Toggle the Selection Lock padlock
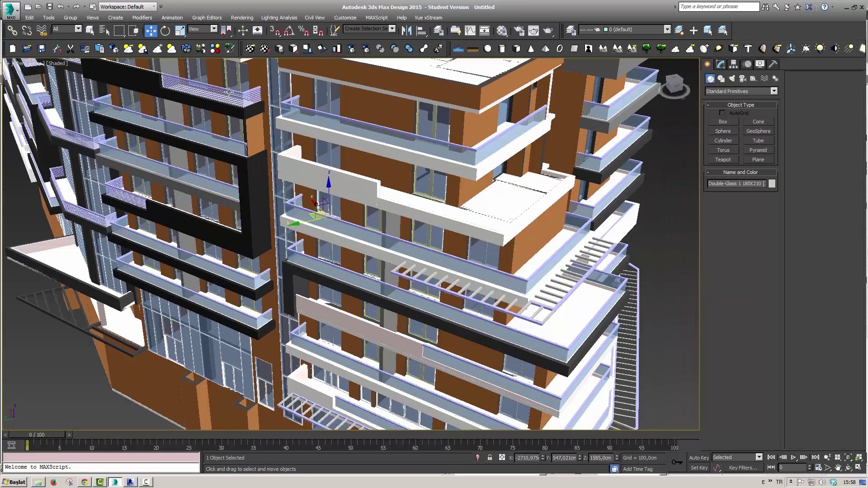This screenshot has width=868, height=488. 490,458
